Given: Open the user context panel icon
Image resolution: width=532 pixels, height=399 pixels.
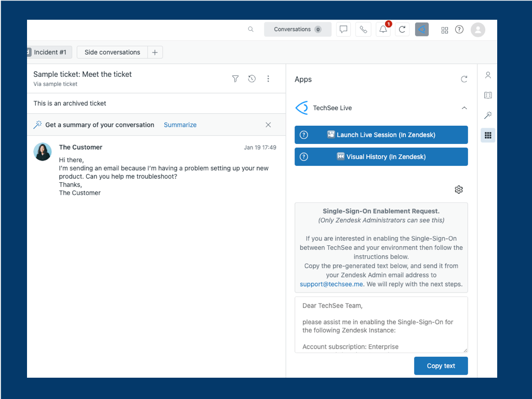Looking at the screenshot, I should coord(488,75).
